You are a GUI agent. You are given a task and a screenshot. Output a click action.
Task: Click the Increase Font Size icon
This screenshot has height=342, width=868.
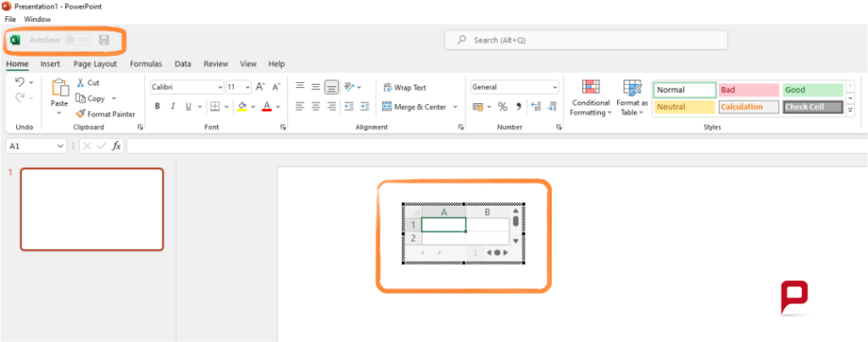[x=260, y=86]
